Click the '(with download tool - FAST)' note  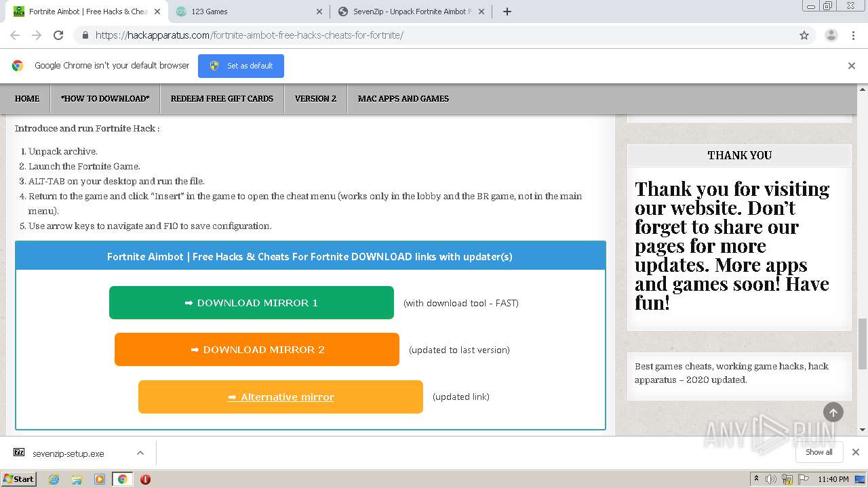pos(461,303)
